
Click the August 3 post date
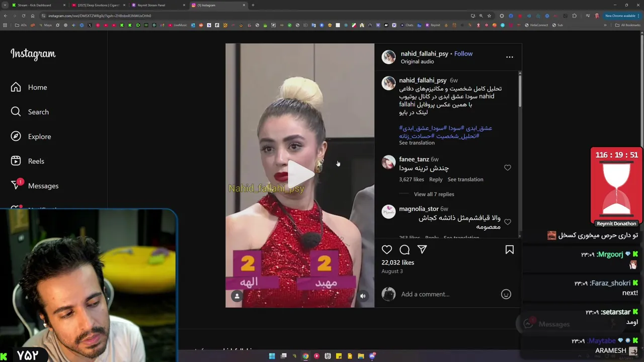coord(392,271)
